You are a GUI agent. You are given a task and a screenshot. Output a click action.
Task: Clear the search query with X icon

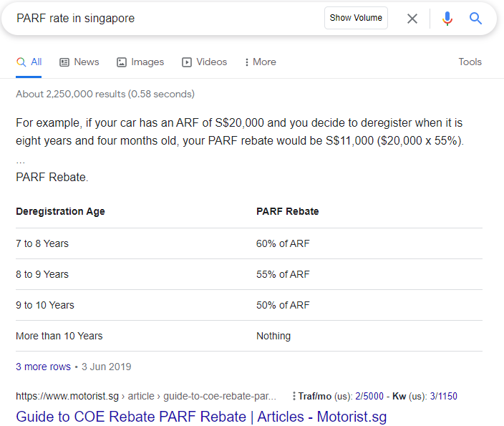[412, 19]
